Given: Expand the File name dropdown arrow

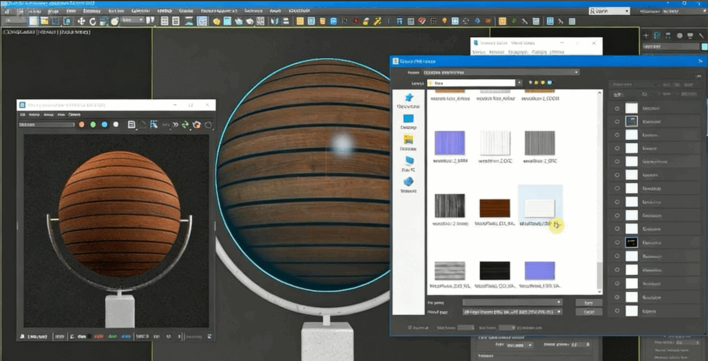Looking at the screenshot, I should coord(559,302).
